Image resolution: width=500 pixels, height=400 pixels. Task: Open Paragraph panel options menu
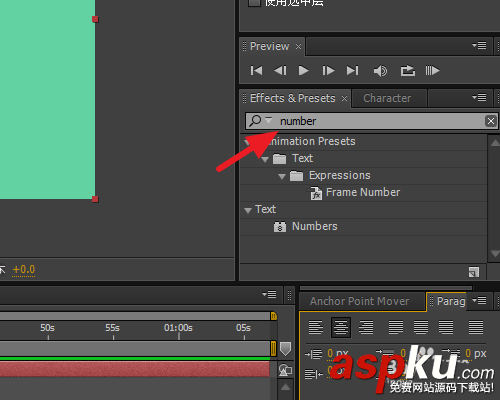pyautogui.click(x=479, y=301)
